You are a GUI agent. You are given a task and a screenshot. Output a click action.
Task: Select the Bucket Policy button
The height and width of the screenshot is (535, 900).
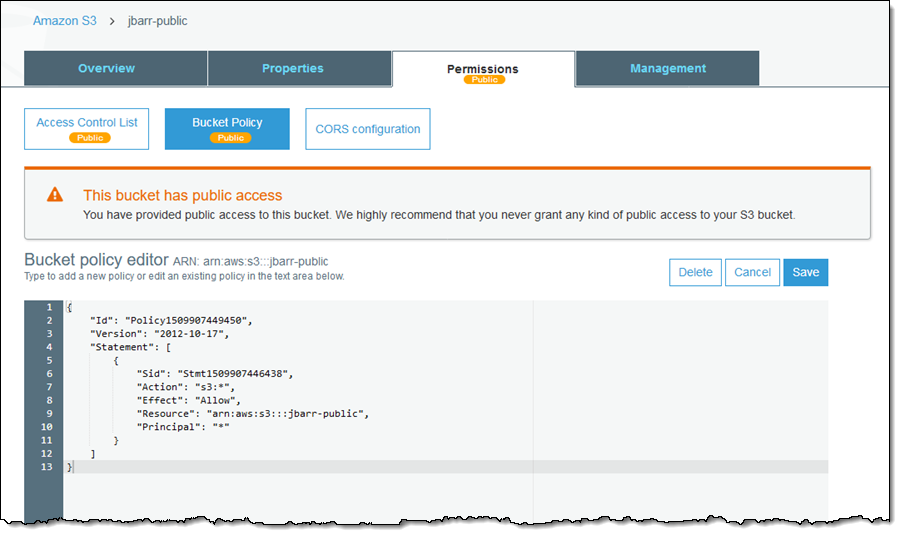click(x=227, y=123)
